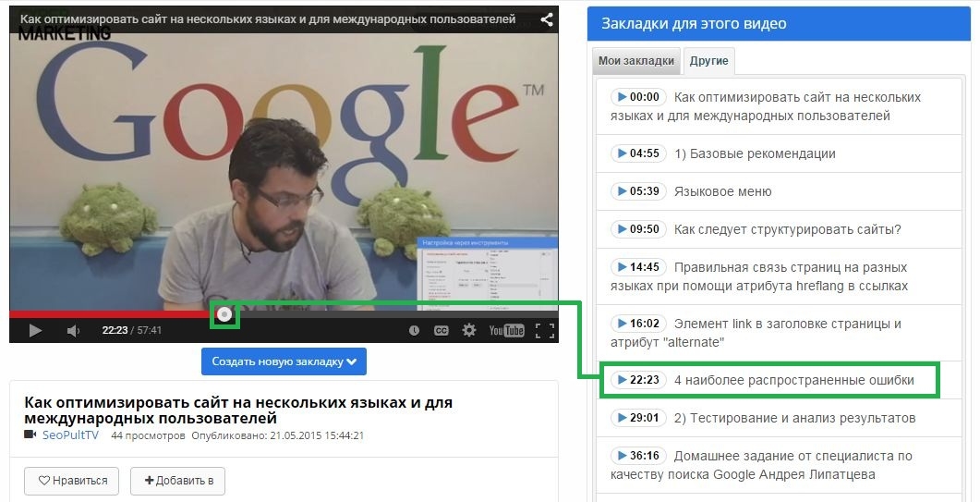The width and height of the screenshot is (980, 502).
Task: Enter fullscreen mode in video player
Action: click(545, 330)
